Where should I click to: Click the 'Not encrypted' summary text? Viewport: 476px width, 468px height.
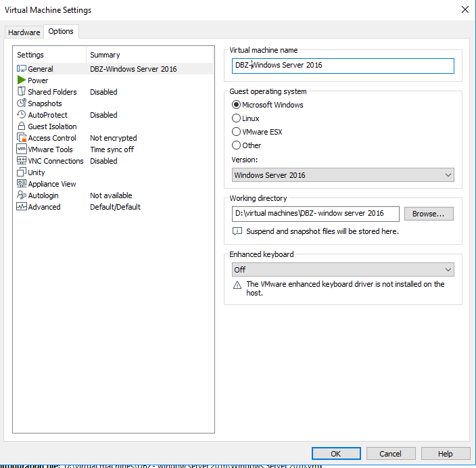coord(114,138)
